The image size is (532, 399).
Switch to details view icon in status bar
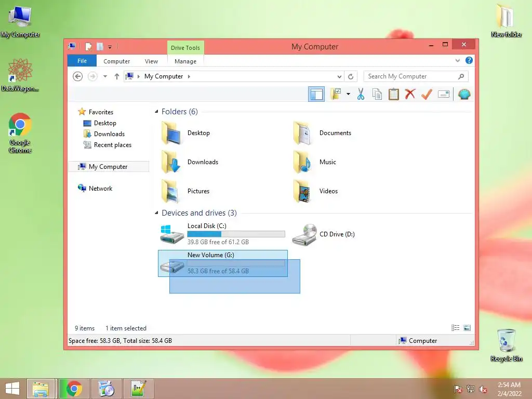tap(455, 328)
